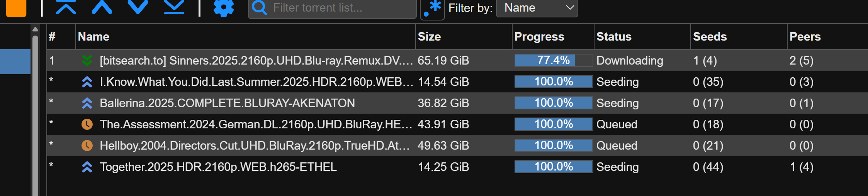Move torrent to top of queue

point(66,7)
